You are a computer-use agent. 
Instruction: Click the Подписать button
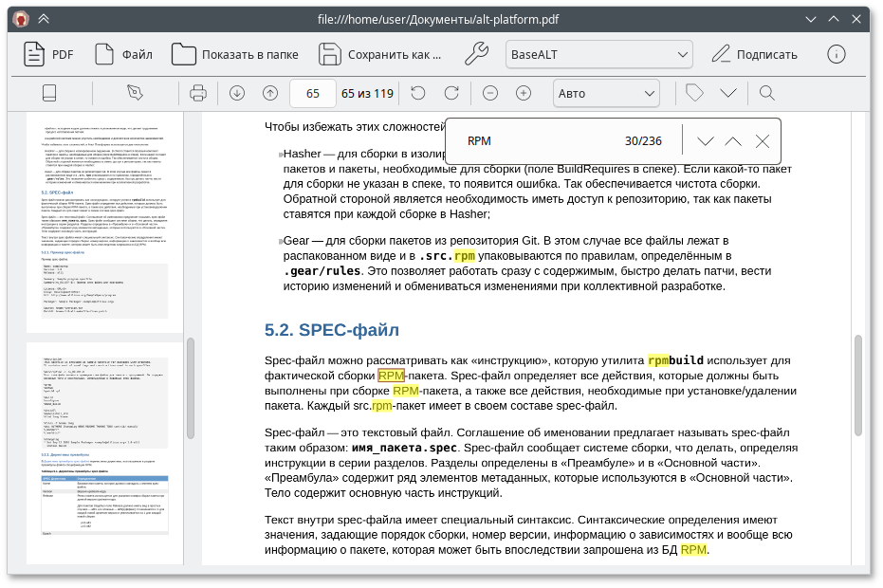click(755, 54)
